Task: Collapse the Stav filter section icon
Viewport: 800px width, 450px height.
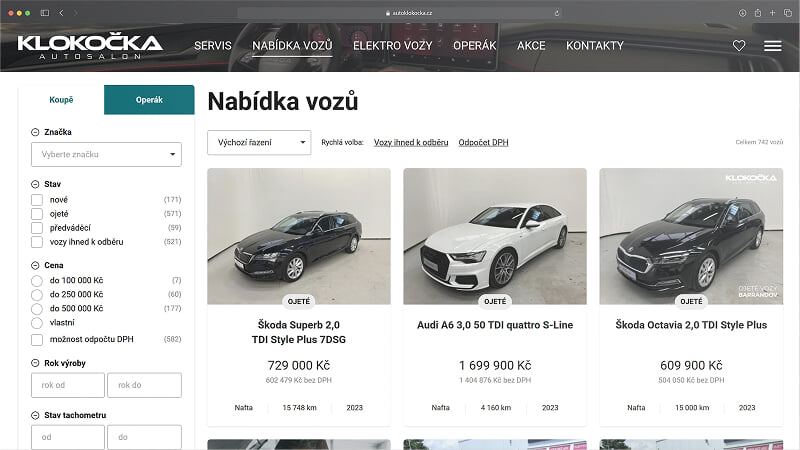Action: pyautogui.click(x=36, y=185)
